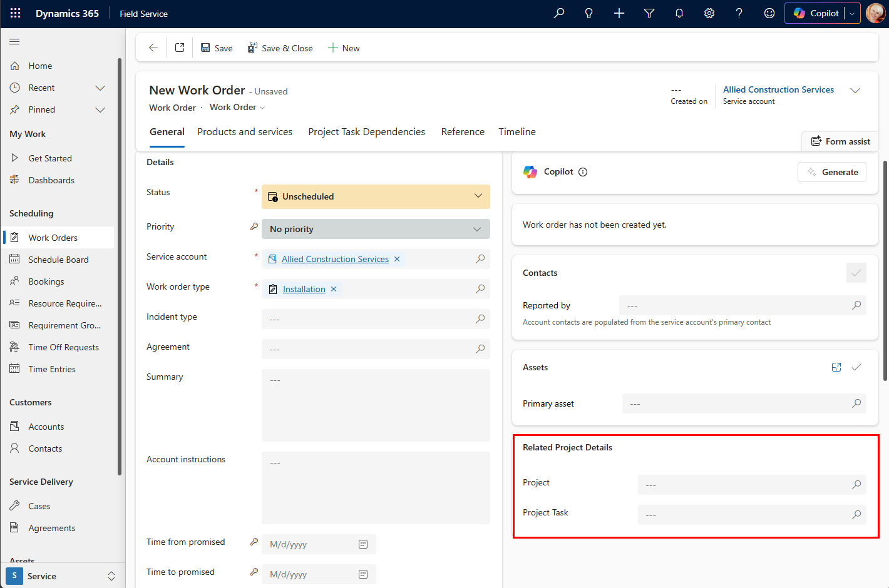
Task: Search the Work order type lookup
Action: point(480,289)
